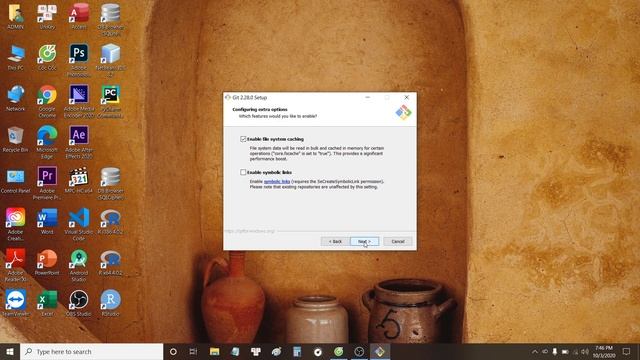Click Next in Git Setup
Screen dimensions: 640x360
coord(364,242)
